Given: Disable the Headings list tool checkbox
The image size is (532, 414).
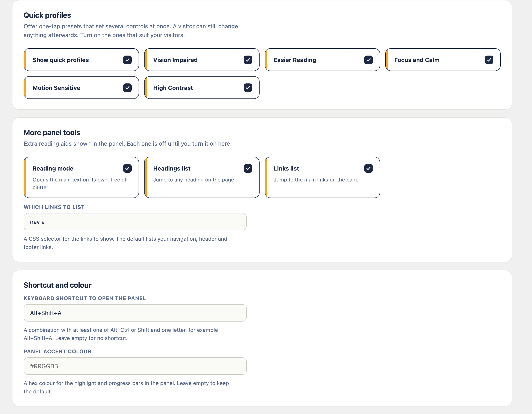Looking at the screenshot, I should (x=248, y=168).
